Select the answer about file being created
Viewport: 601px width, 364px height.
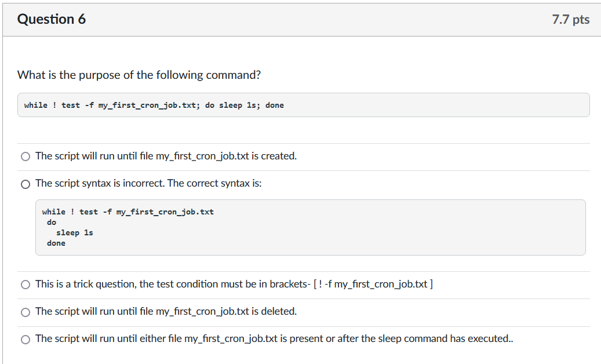point(165,156)
